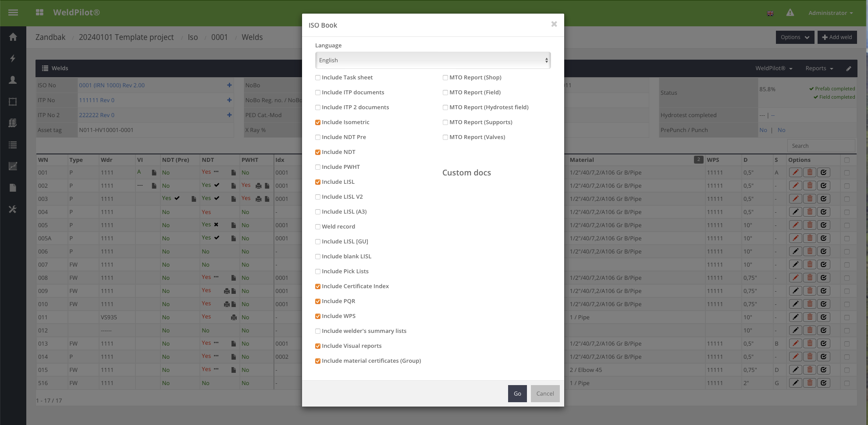Open the user profile sidebar icon
Viewport: 868px width, 425px height.
tap(13, 80)
